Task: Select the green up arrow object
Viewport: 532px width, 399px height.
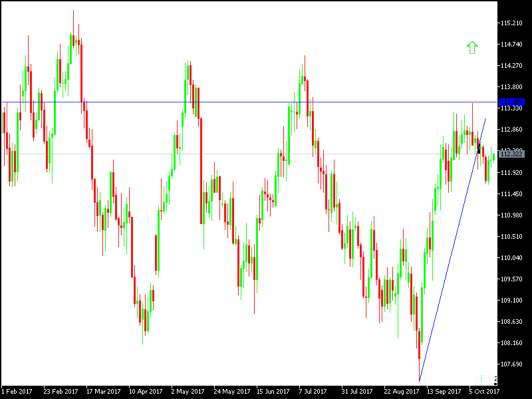Action: click(x=471, y=48)
